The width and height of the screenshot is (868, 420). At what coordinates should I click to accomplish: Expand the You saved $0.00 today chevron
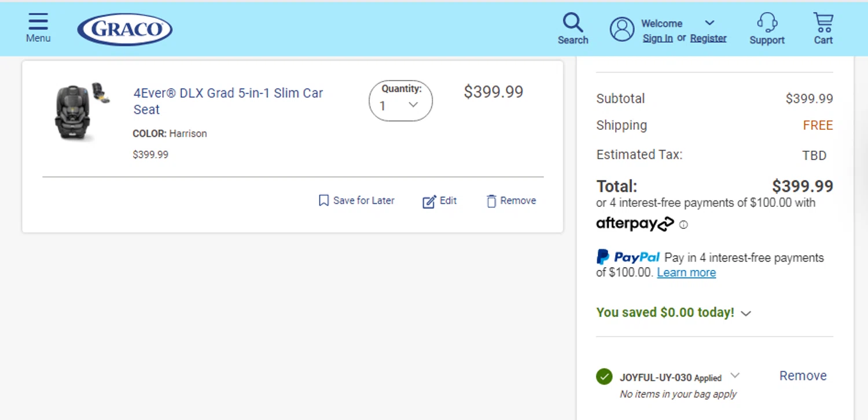pyautogui.click(x=746, y=313)
